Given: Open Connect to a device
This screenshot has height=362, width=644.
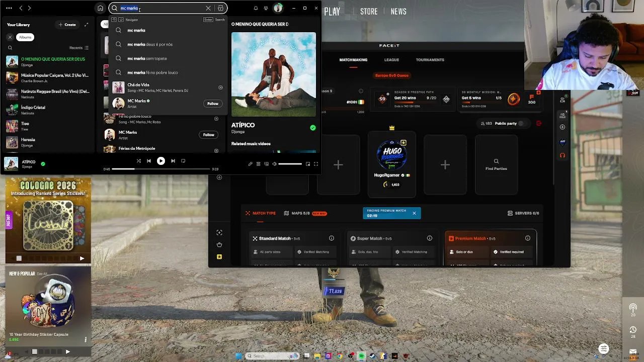Looking at the screenshot, I should point(266,164).
